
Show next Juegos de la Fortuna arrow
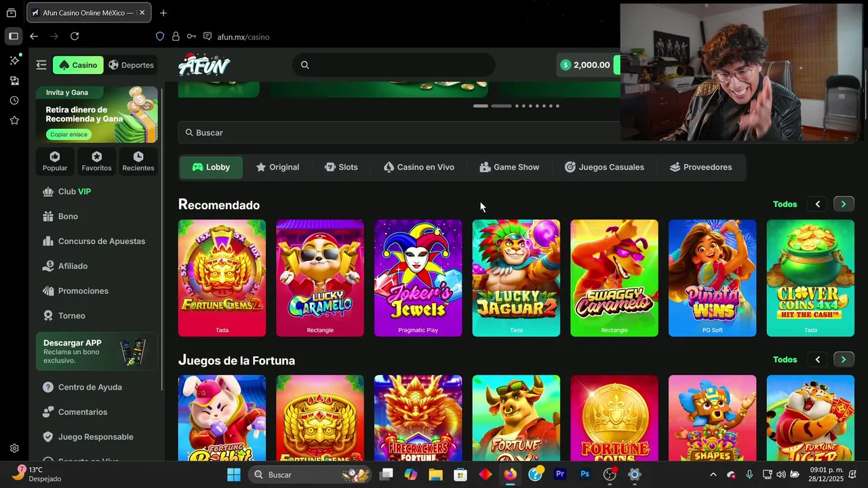pos(844,360)
